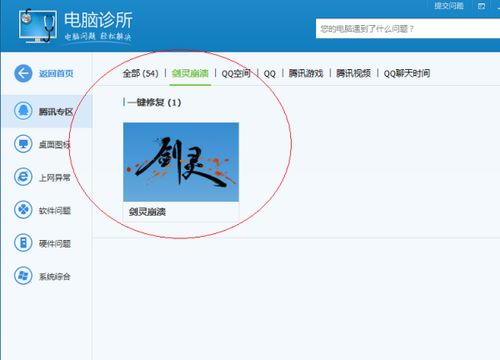Click the 提交问题 link in title bar
This screenshot has height=360, width=500.
[449, 6]
